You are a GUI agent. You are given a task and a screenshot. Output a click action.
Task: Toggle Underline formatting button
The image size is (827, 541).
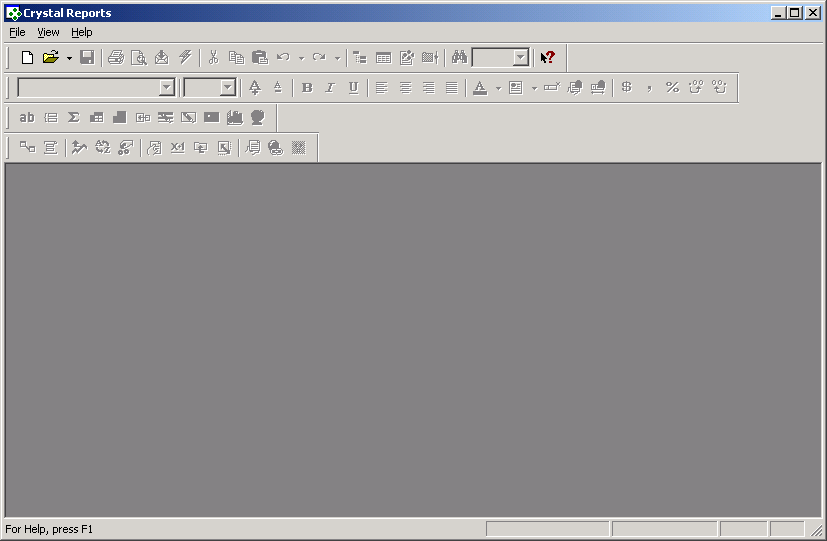(x=353, y=88)
